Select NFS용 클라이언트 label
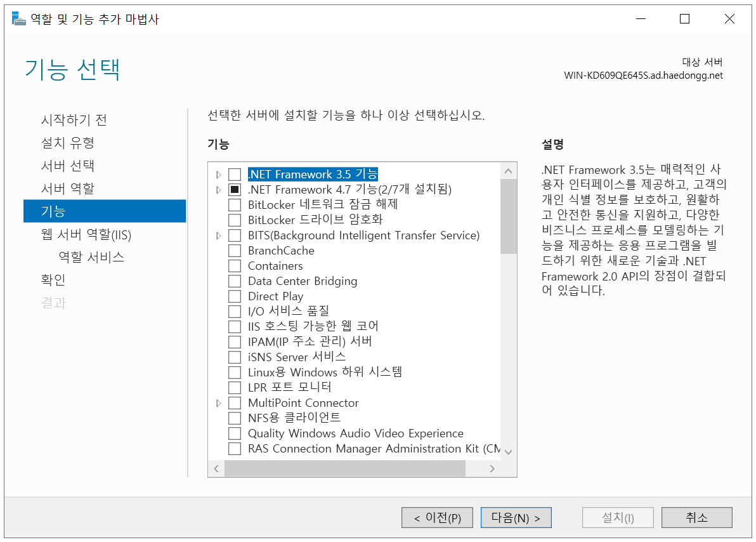This screenshot has height=542, width=756. tap(294, 418)
